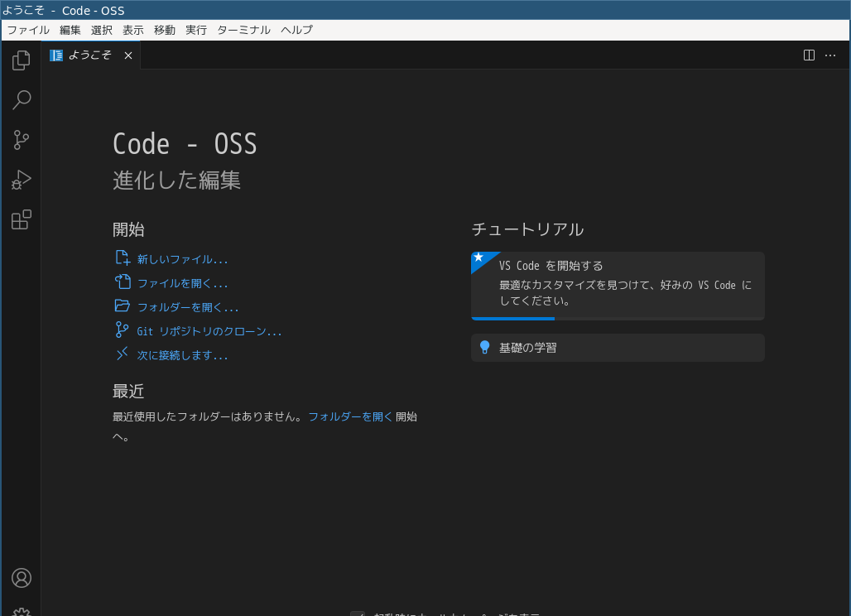Screen dimensions: 851x616
Task: Click the 開始 heading
Action: pyautogui.click(x=128, y=229)
